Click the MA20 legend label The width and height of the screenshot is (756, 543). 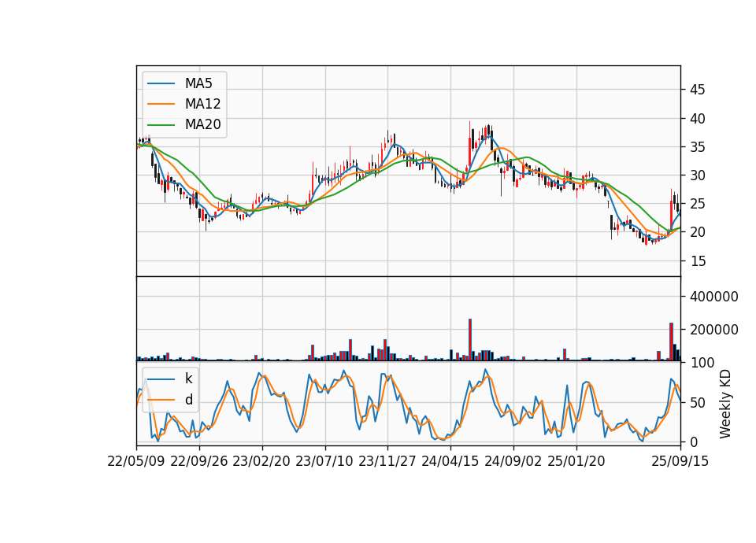pyautogui.click(x=202, y=125)
